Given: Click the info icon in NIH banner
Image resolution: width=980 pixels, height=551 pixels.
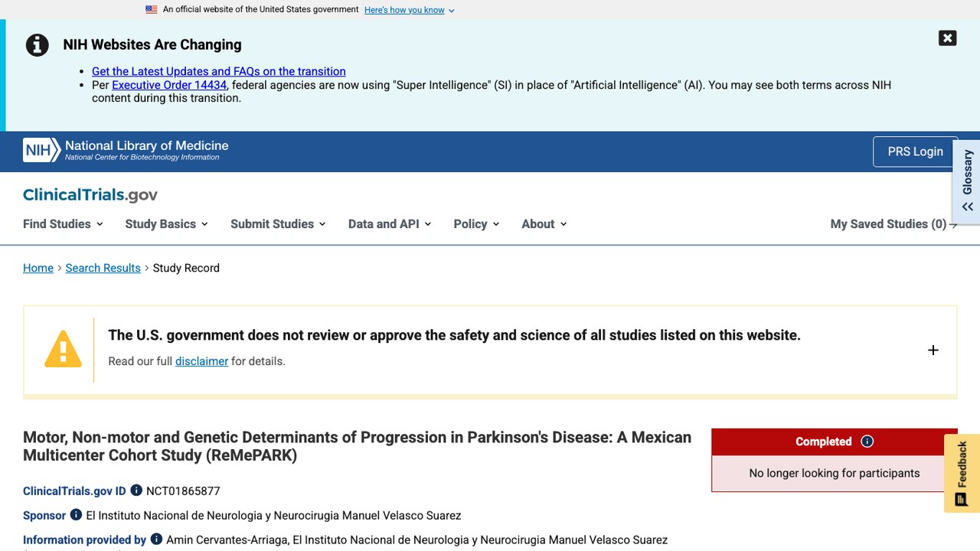Looking at the screenshot, I should pyautogui.click(x=37, y=45).
